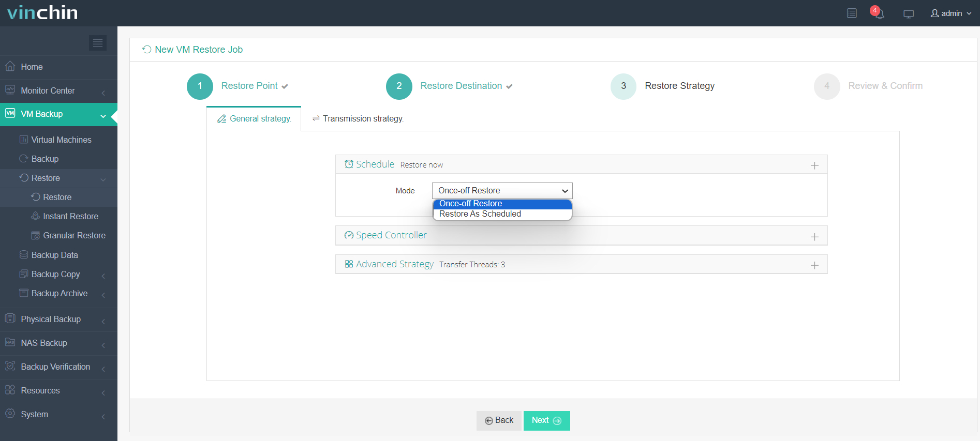Viewport: 980px width, 441px height.
Task: Open Virtual Machines page
Action: pos(61,140)
